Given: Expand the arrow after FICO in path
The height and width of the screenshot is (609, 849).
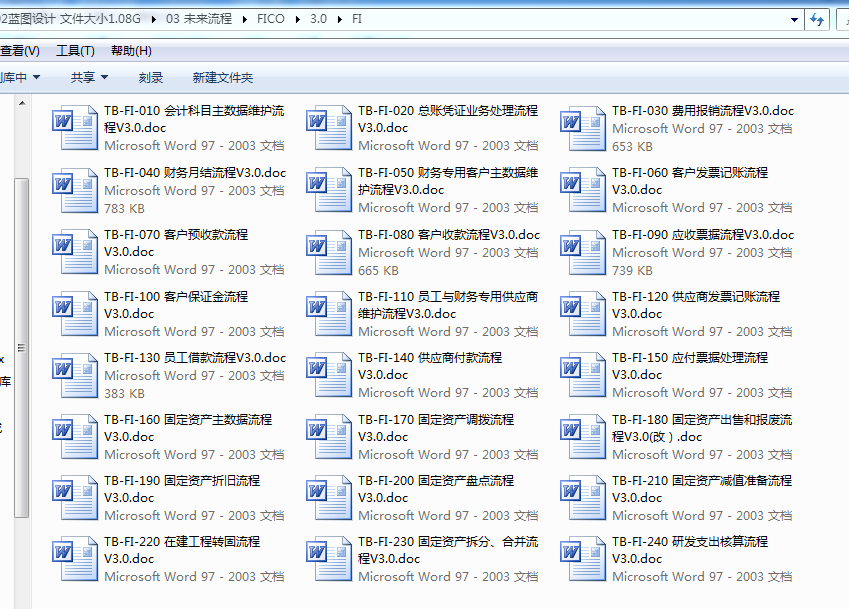Looking at the screenshot, I should pyautogui.click(x=298, y=19).
